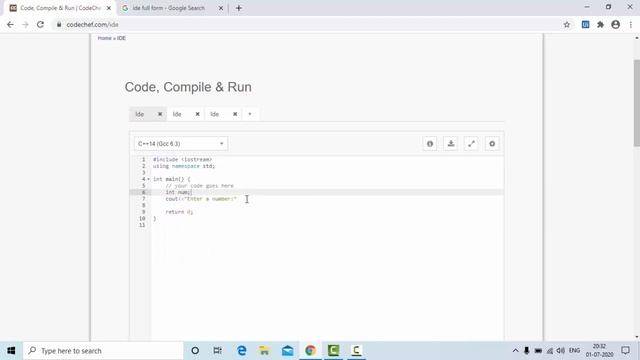
Task: Click the site lock icon
Action: pos(59,24)
